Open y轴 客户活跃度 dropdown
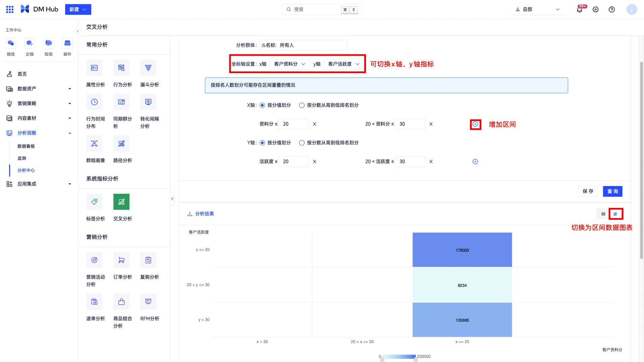Screen dimensions: 644x362 pyautogui.click(x=343, y=64)
